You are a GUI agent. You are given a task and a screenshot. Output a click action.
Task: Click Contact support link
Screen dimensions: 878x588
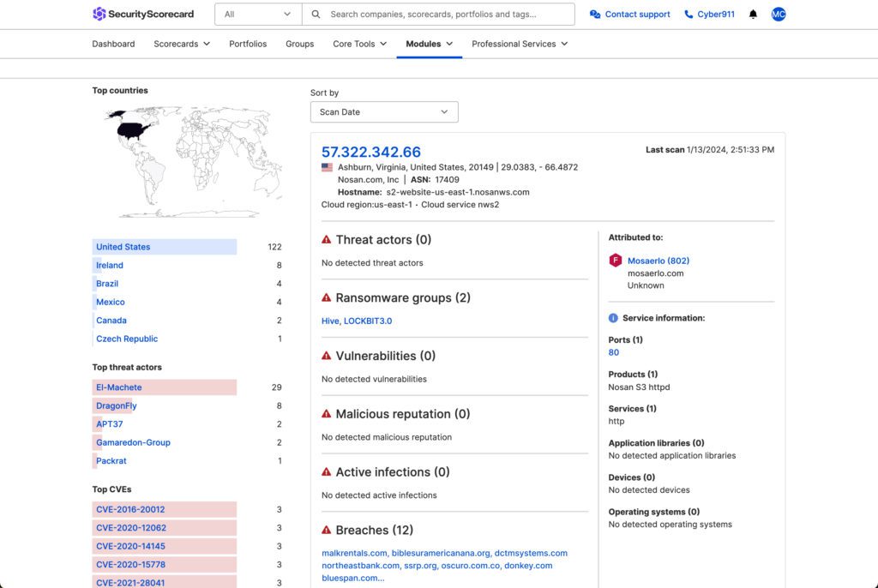[x=637, y=14]
